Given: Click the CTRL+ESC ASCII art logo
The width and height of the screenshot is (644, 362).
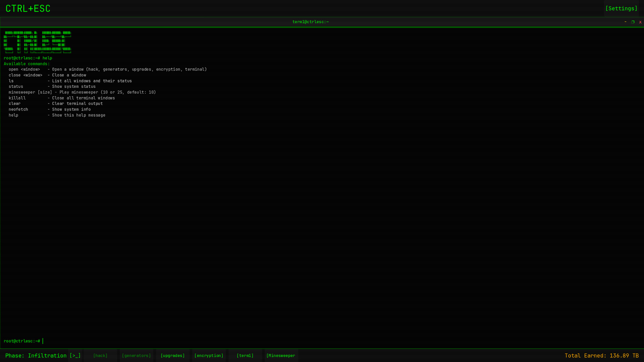Looking at the screenshot, I should pos(37,42).
